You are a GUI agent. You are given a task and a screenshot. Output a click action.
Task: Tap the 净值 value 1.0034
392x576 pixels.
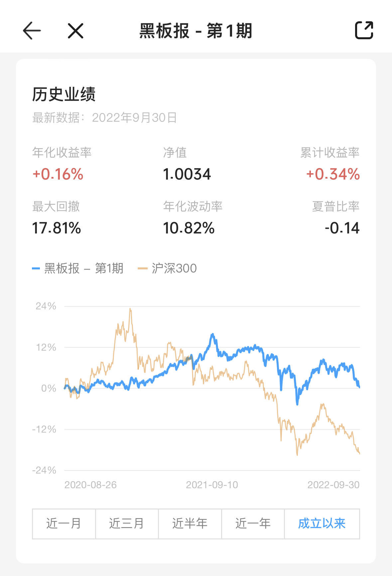[x=187, y=174]
